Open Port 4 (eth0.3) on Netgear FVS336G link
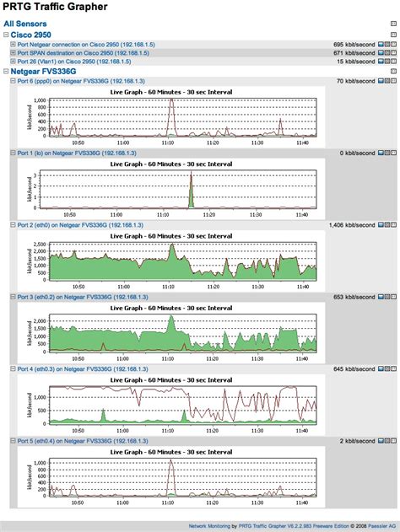The width and height of the screenshot is (400, 532). coord(83,368)
